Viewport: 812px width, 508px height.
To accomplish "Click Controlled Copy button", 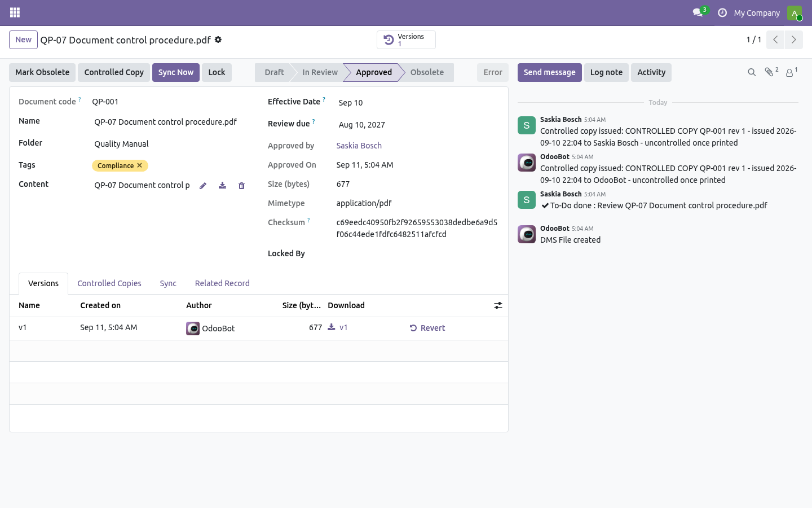I will pos(114,72).
